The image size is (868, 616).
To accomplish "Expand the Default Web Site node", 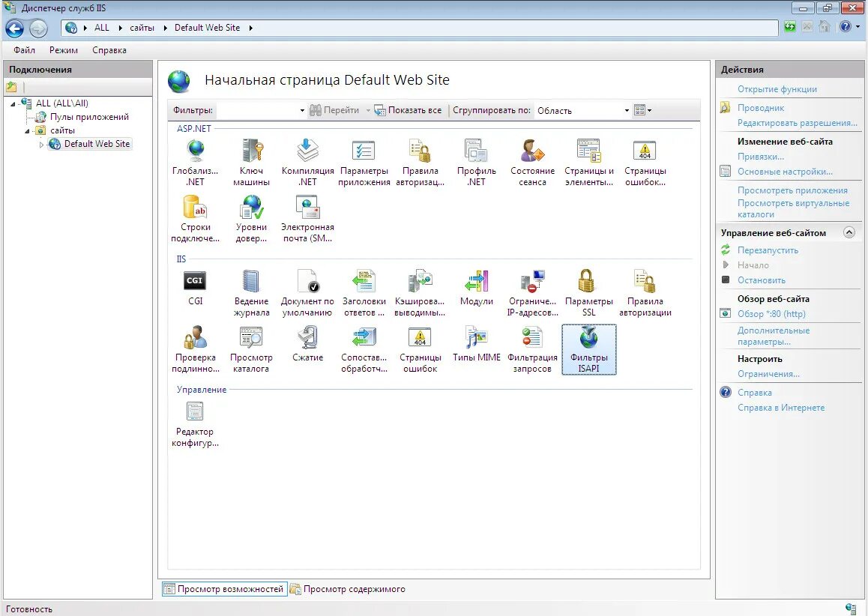I will pos(41,145).
